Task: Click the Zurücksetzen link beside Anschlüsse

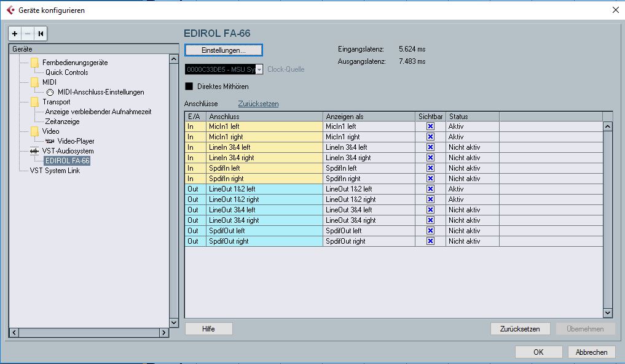Action: 258,104
